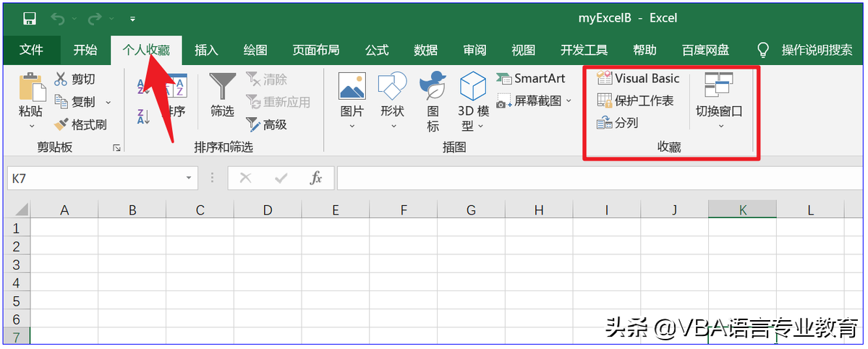Open Customize Quick Access Toolbar dropdown
Viewport: 868px width, 349px height.
click(132, 19)
